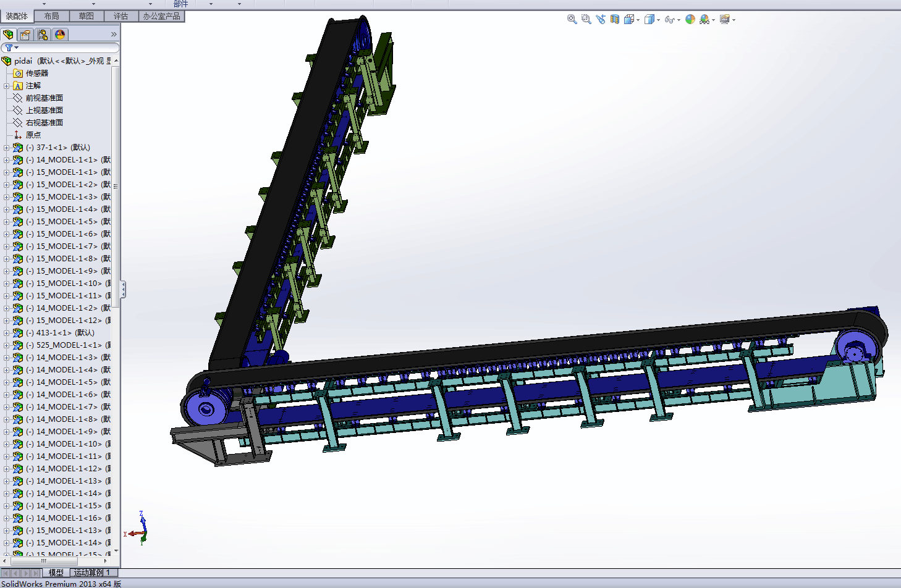Select the 右视基准面 plane
The height and width of the screenshot is (588, 901).
(38, 122)
